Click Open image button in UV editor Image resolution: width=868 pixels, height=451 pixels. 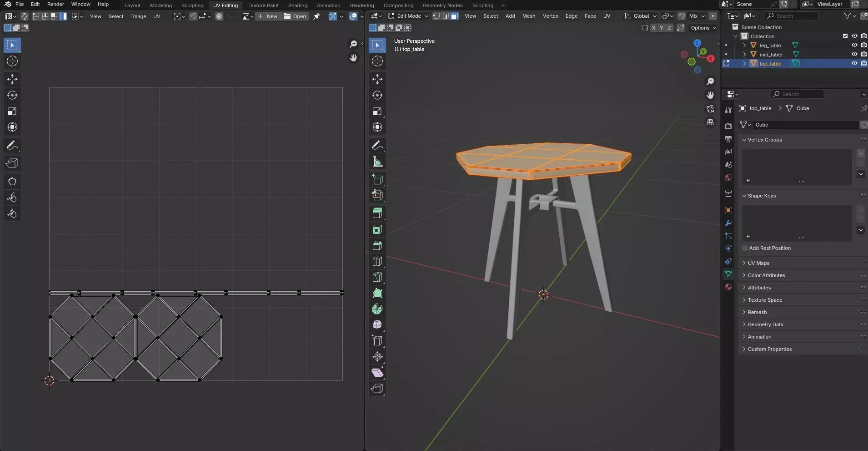click(295, 16)
